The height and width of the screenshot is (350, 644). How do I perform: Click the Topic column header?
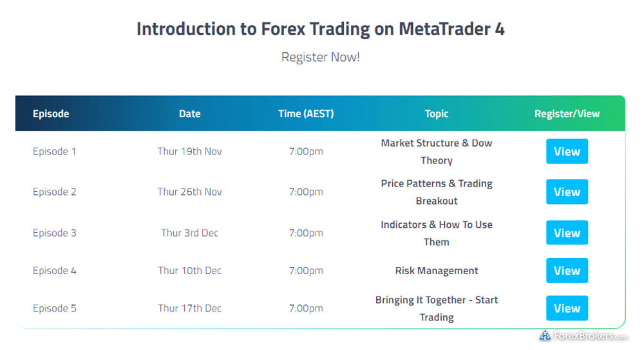tap(436, 114)
